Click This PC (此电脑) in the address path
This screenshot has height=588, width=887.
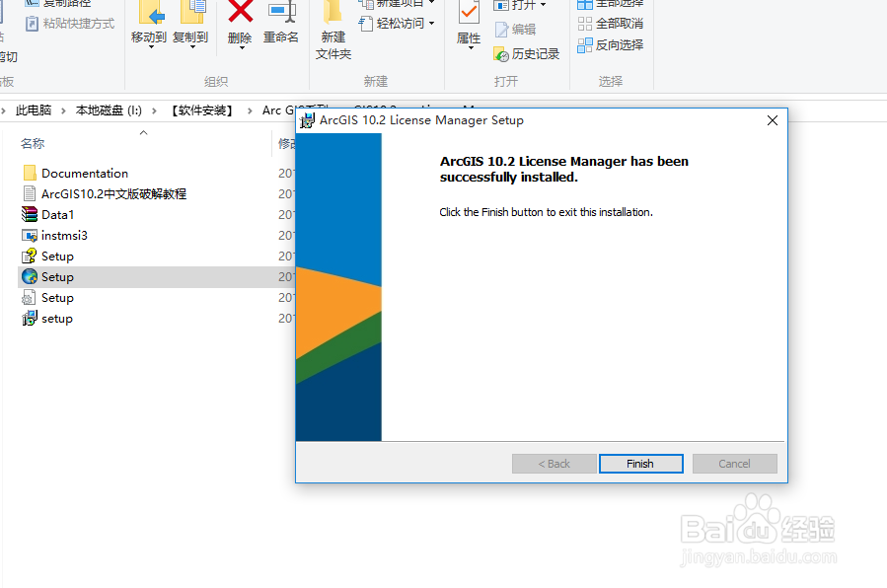tap(34, 110)
